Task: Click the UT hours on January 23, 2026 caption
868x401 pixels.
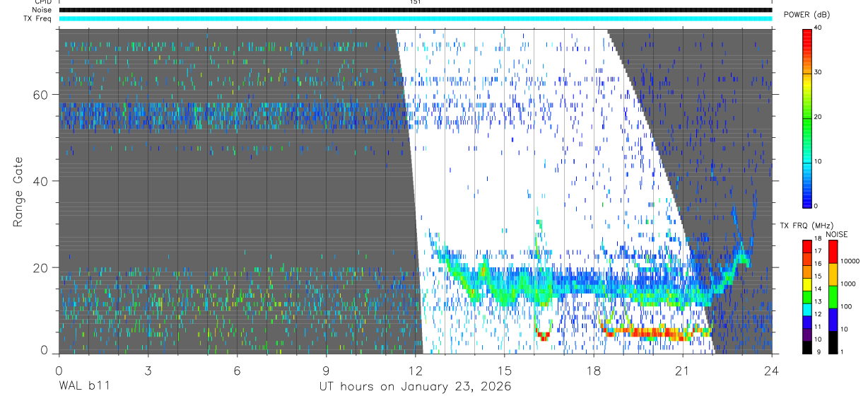Action: point(415,387)
